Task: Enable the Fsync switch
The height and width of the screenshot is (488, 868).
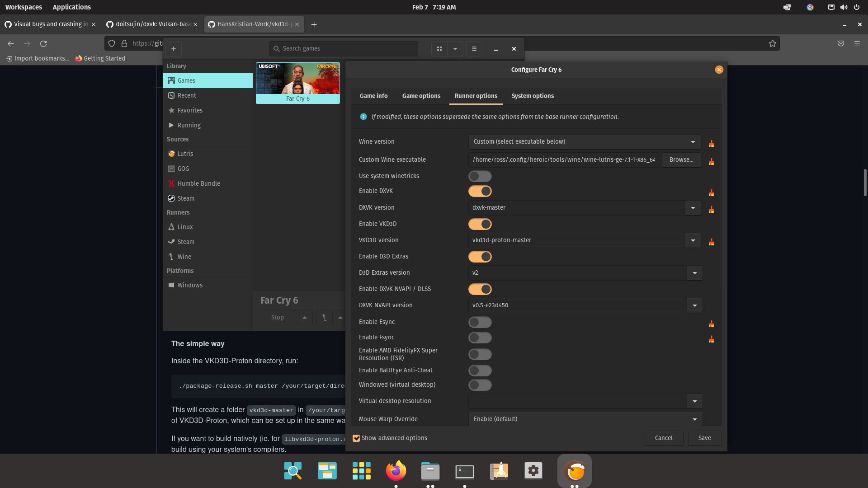Action: 480,338
